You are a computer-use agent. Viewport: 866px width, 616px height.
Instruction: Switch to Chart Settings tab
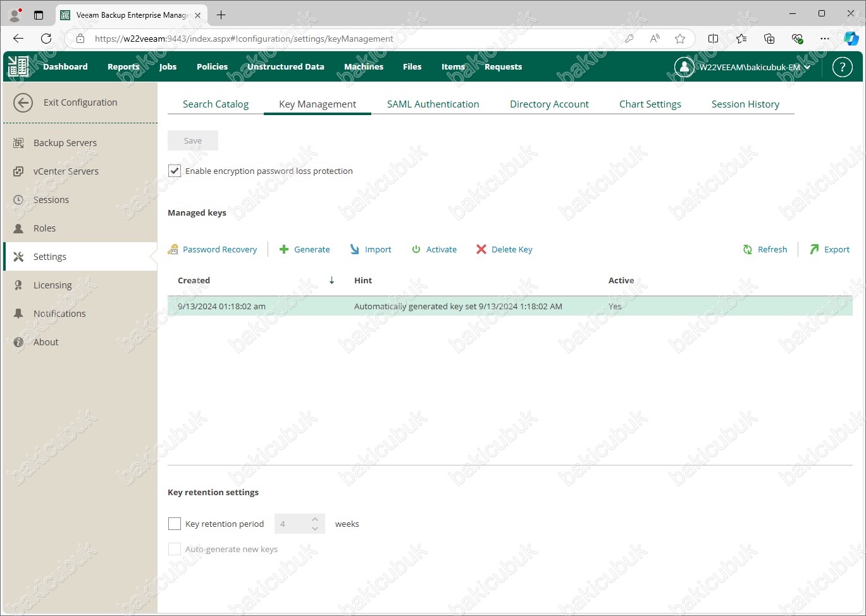[650, 104]
